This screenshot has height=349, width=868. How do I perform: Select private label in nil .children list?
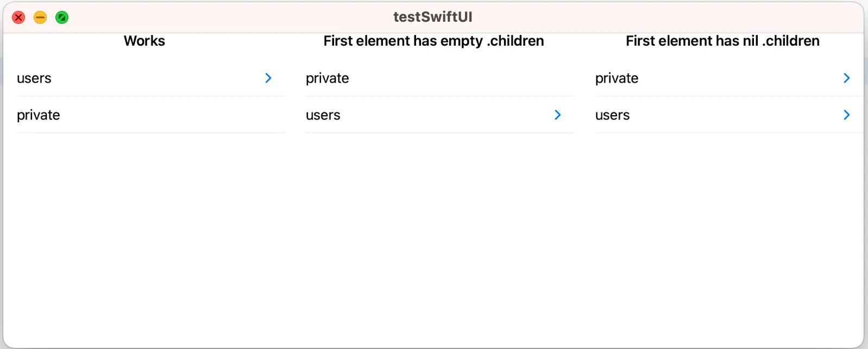(617, 78)
